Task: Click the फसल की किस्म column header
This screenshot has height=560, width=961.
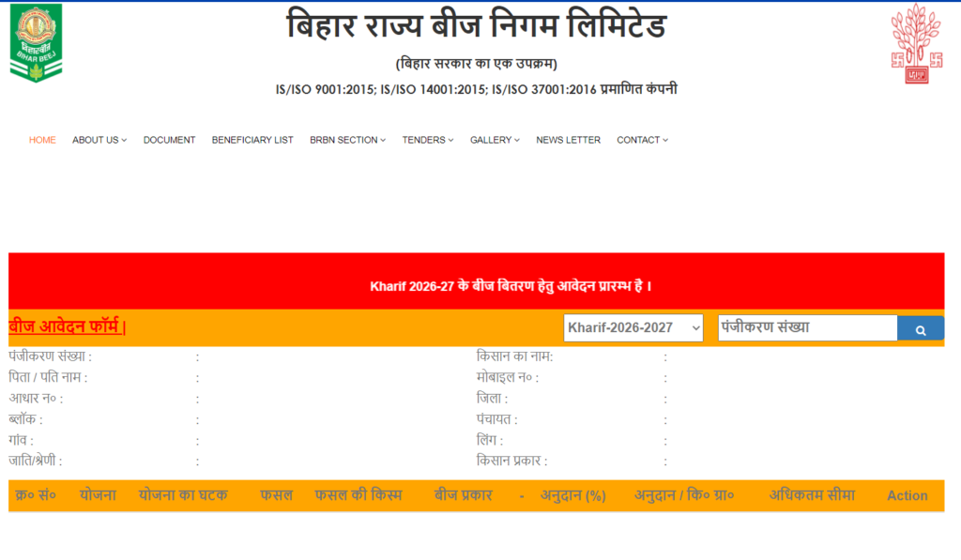Action: coord(358,495)
